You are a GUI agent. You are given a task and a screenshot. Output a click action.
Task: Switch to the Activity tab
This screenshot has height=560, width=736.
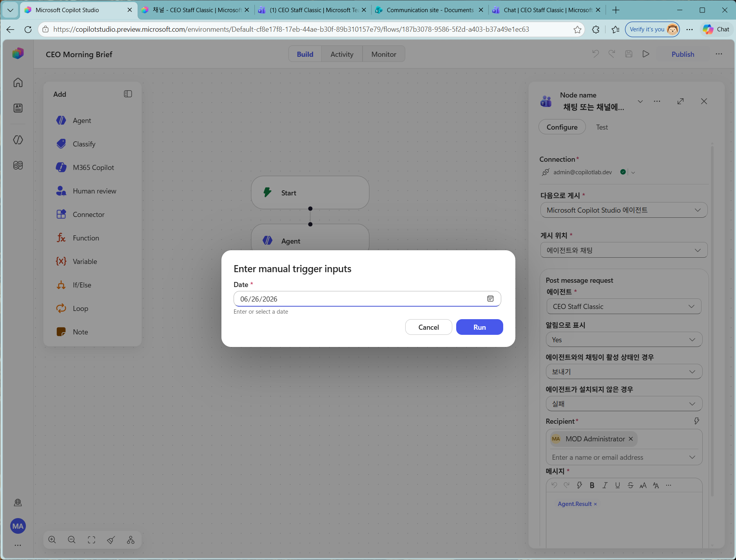342,54
